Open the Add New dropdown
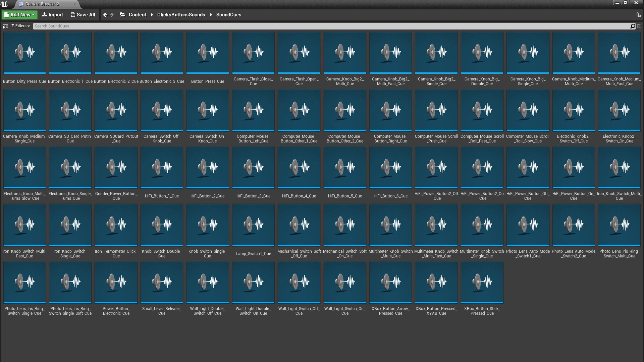This screenshot has height=362, width=644. point(20,15)
